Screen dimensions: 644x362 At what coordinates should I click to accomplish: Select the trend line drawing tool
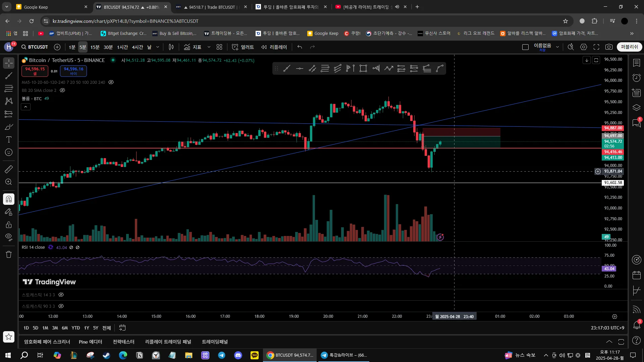click(x=9, y=76)
